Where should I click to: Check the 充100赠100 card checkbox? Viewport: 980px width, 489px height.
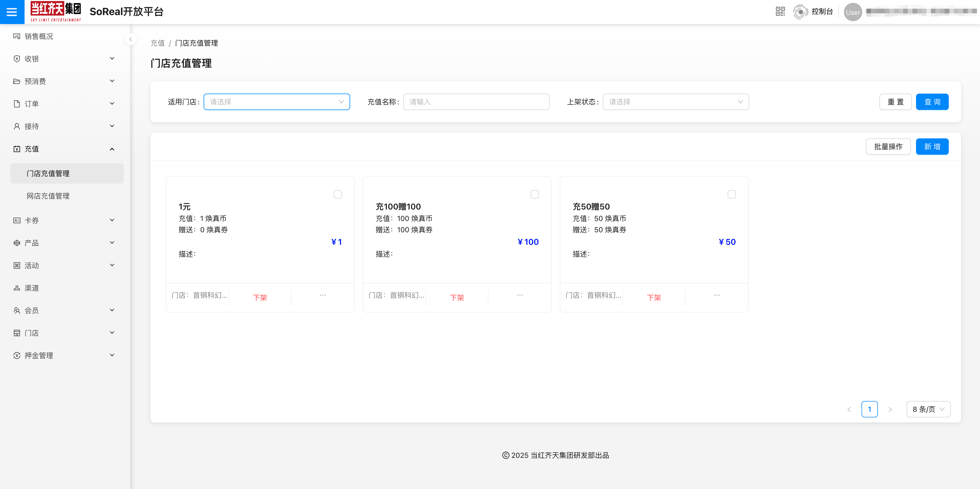(535, 195)
